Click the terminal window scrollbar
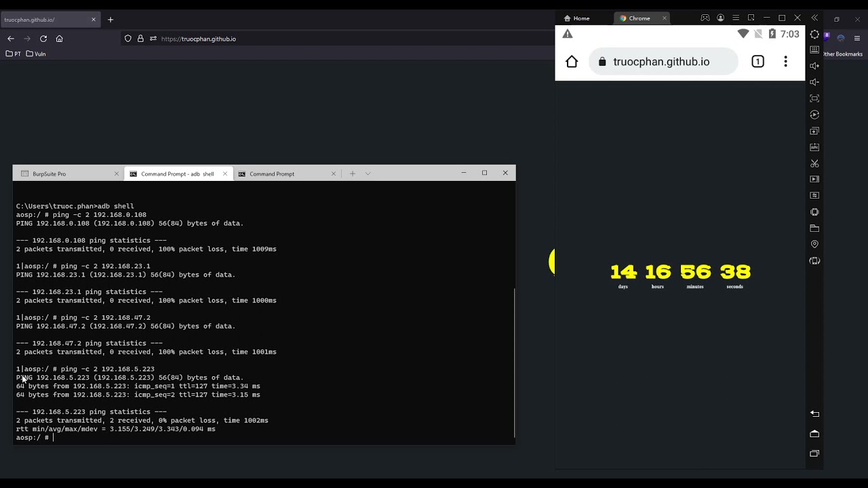Image resolution: width=868 pixels, height=488 pixels. pos(514,363)
